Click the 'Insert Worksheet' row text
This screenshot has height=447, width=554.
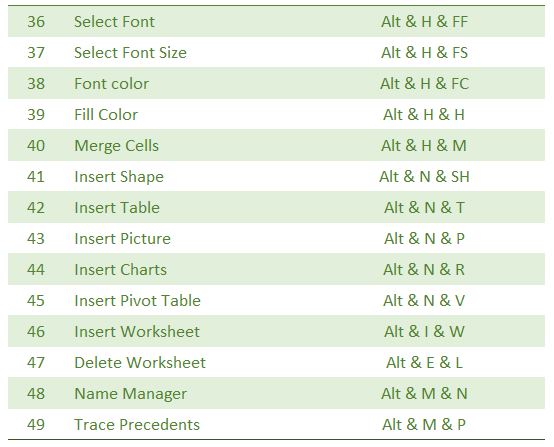(137, 331)
